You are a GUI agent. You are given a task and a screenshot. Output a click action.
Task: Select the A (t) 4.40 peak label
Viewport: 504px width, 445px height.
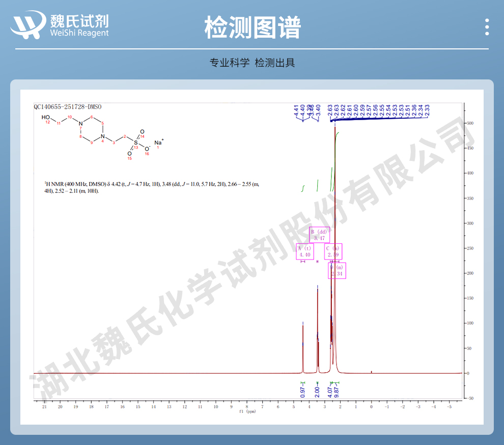pyautogui.click(x=305, y=252)
